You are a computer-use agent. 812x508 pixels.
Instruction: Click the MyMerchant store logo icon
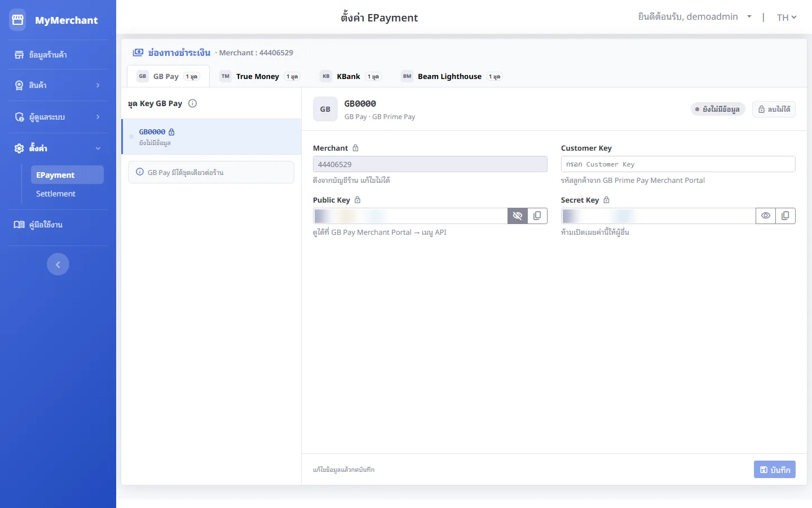17,20
